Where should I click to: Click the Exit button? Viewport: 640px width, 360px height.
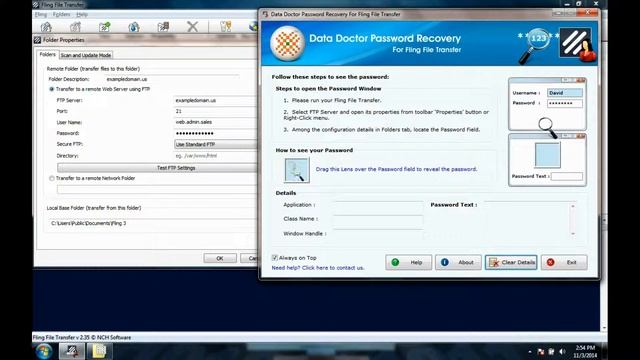coord(564,262)
